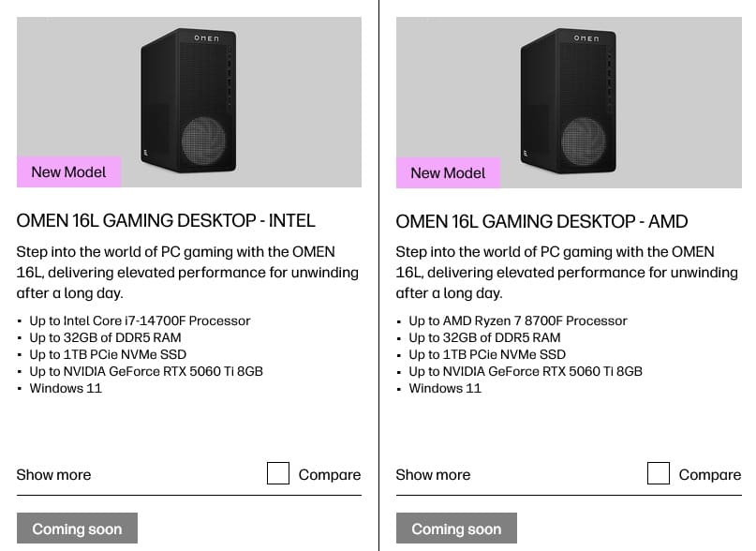Expand Show more under the Intel model
The width and height of the screenshot is (756, 551).
[x=53, y=475]
